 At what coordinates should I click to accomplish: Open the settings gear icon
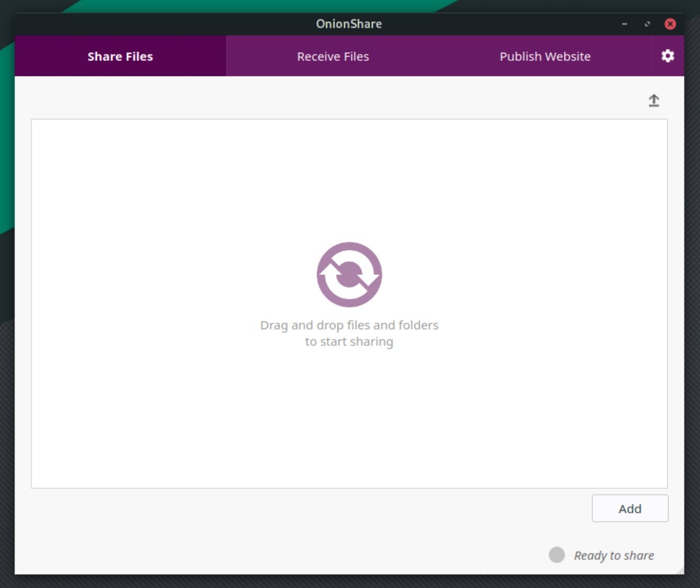coord(667,56)
